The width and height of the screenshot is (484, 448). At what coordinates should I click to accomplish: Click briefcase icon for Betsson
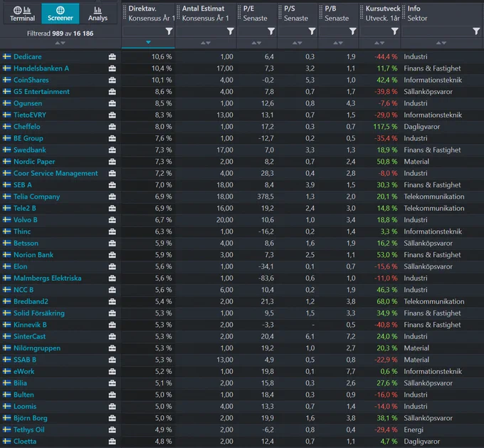[112, 243]
